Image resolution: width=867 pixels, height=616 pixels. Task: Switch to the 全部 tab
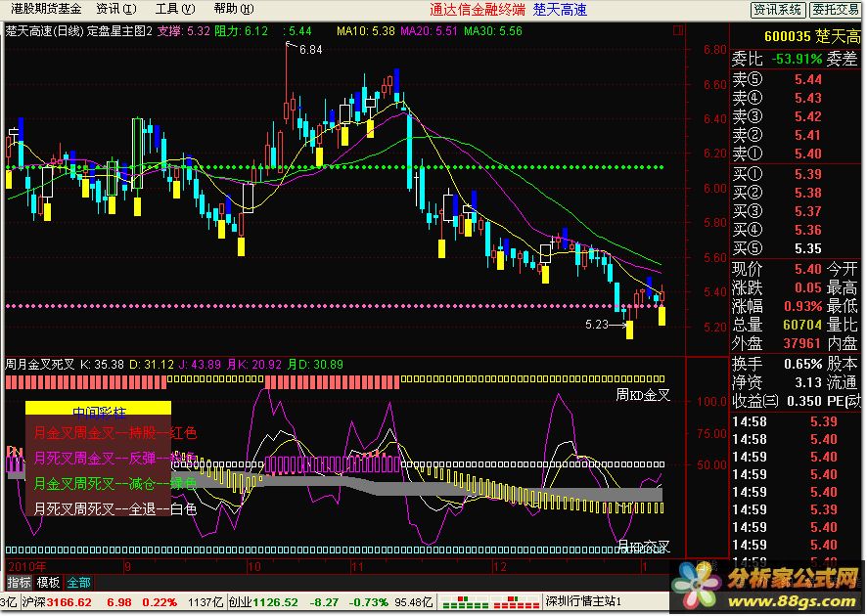[x=78, y=582]
